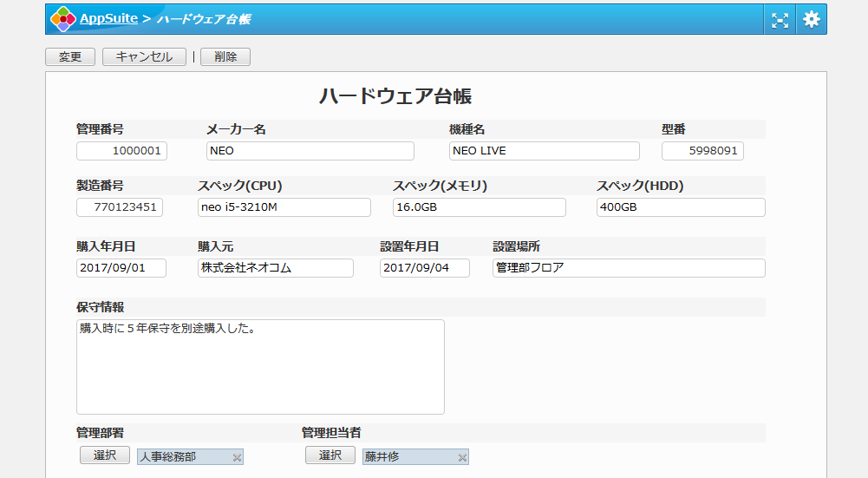Click the 設置年月日 date field 2017/09/04
Viewport: 868px width, 478px height.
425,268
